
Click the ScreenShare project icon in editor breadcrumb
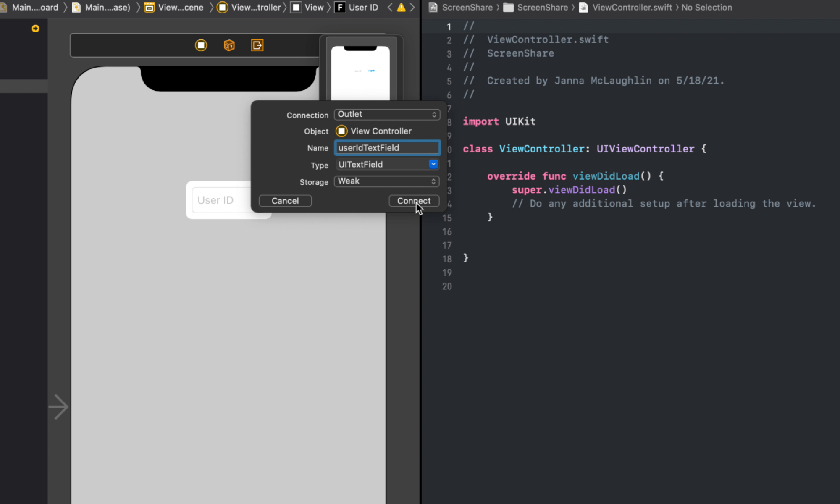(x=433, y=8)
